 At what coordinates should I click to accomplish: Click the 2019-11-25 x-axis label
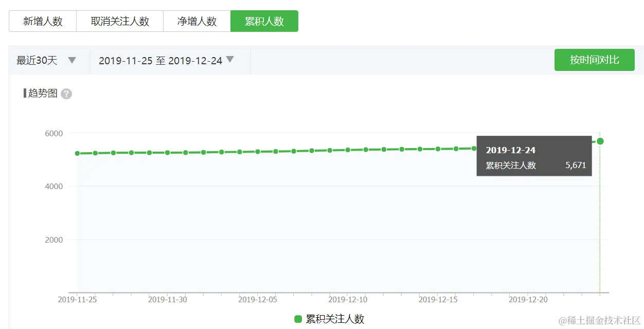click(x=77, y=300)
